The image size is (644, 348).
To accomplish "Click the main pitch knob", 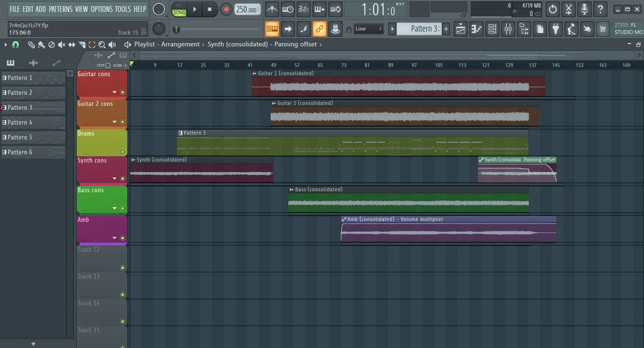I will tap(158, 29).
